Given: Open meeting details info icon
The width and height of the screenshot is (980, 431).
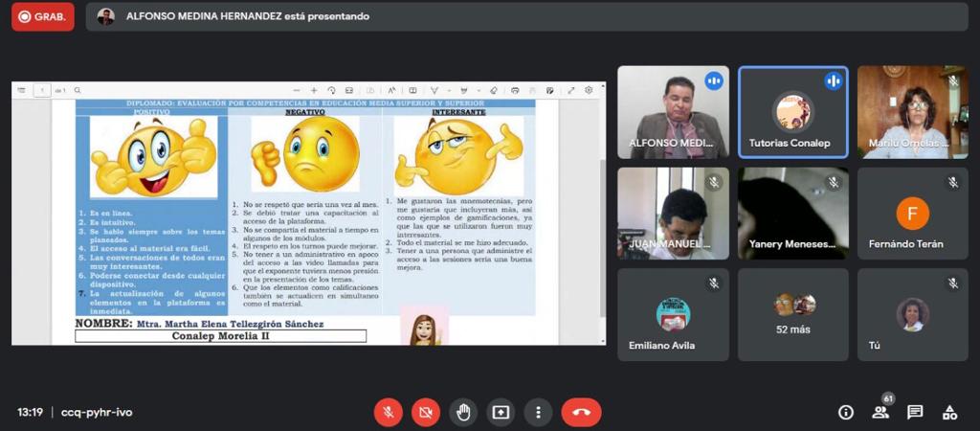Looking at the screenshot, I should pos(846,412).
